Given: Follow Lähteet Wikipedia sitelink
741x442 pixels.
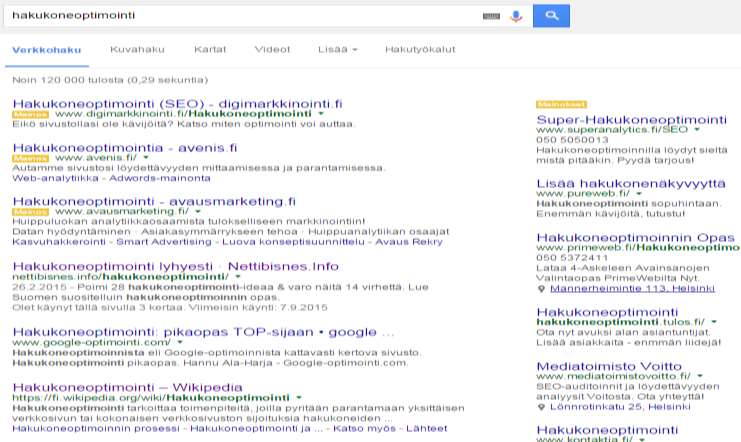Looking at the screenshot, I should (426, 428).
